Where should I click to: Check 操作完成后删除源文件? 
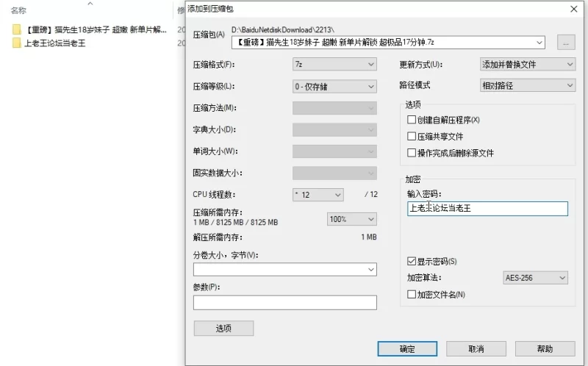pos(412,154)
